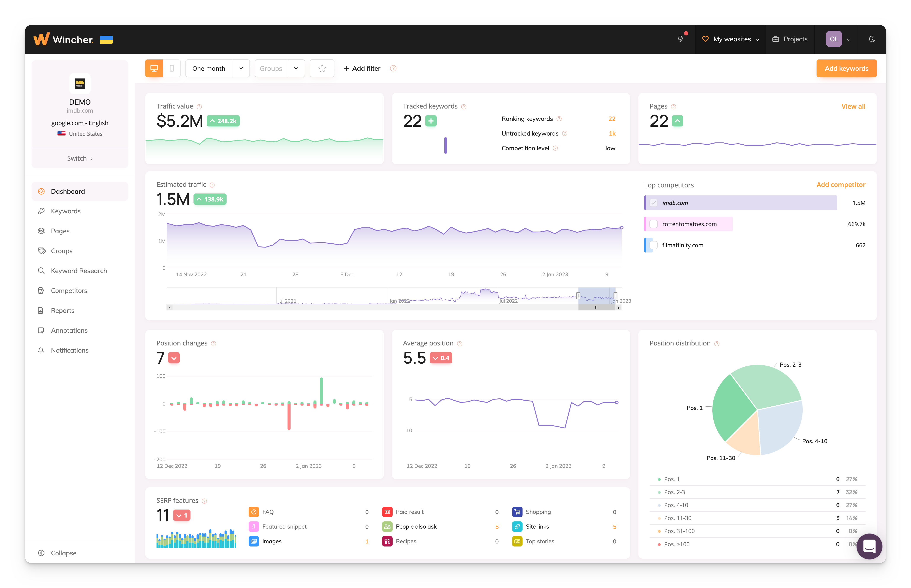The image size is (911, 588).
Task: Click the Traffic value help icon
Action: (x=199, y=107)
